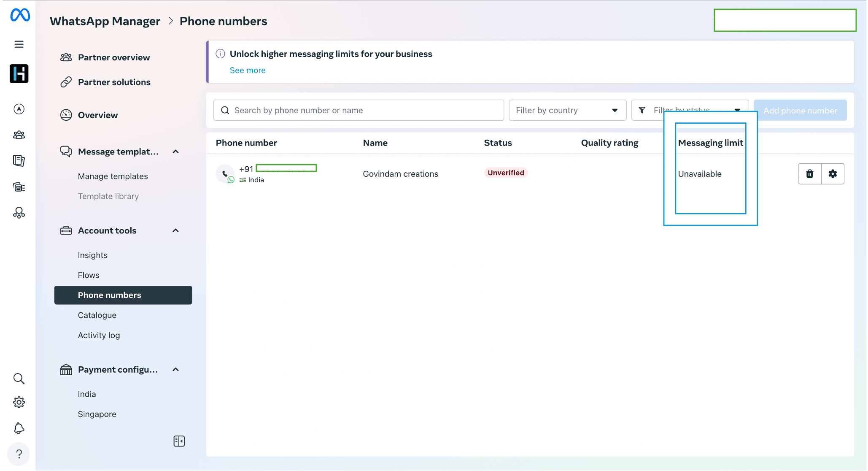Click the Account tools briefcase icon
Viewport: 868px width, 471px height.
click(66, 230)
